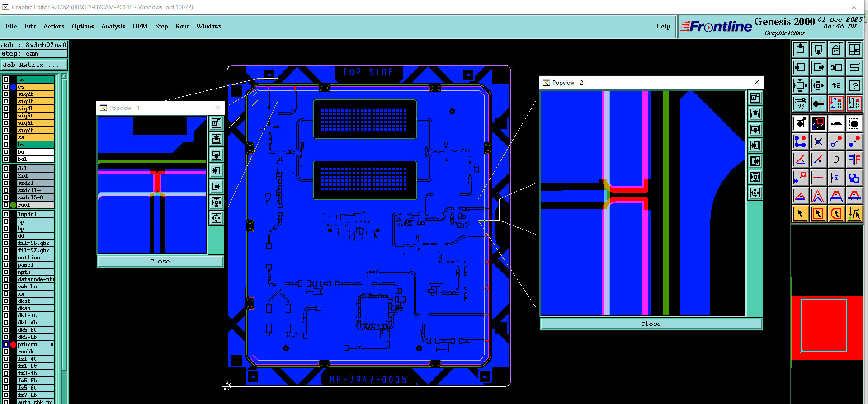Open the question mark query tool
Screen dimensions: 868x404
click(x=854, y=85)
